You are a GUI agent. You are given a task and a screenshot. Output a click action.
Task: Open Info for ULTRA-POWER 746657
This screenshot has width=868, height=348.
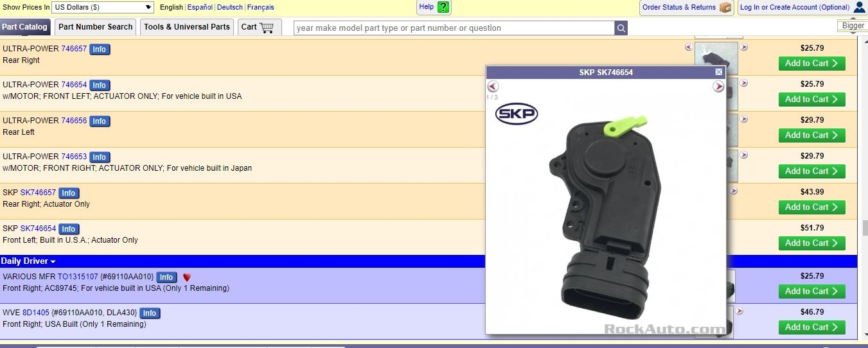(x=99, y=49)
